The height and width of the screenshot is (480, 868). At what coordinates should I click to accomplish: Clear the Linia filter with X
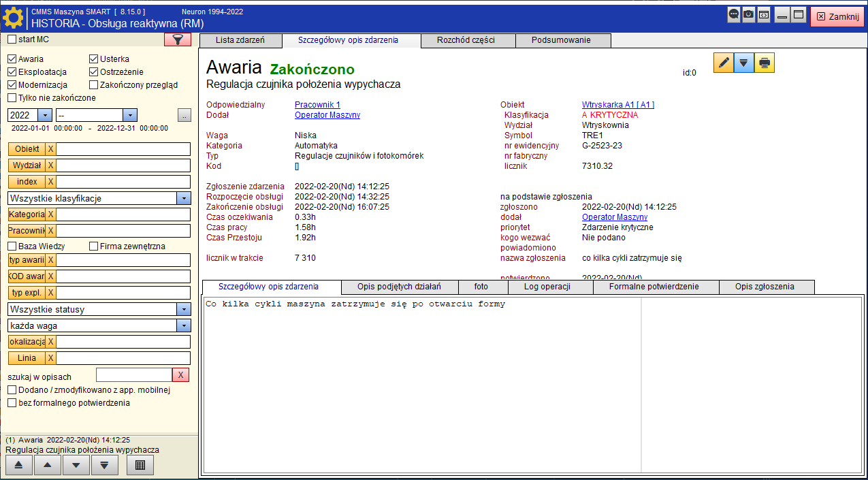[x=50, y=358]
